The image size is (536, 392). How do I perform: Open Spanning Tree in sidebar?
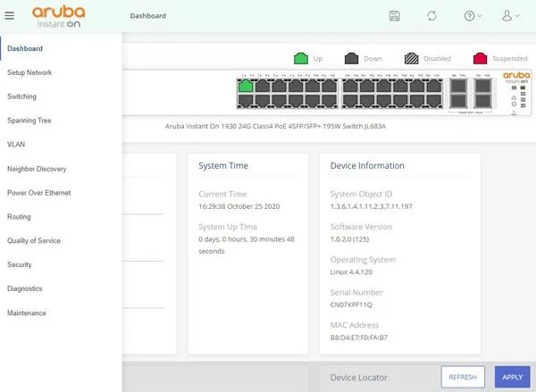tap(29, 121)
